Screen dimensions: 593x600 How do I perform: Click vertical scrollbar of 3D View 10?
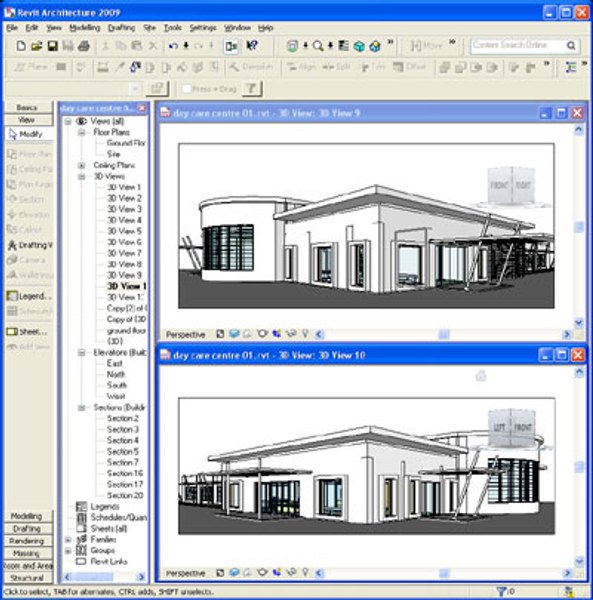(x=579, y=466)
